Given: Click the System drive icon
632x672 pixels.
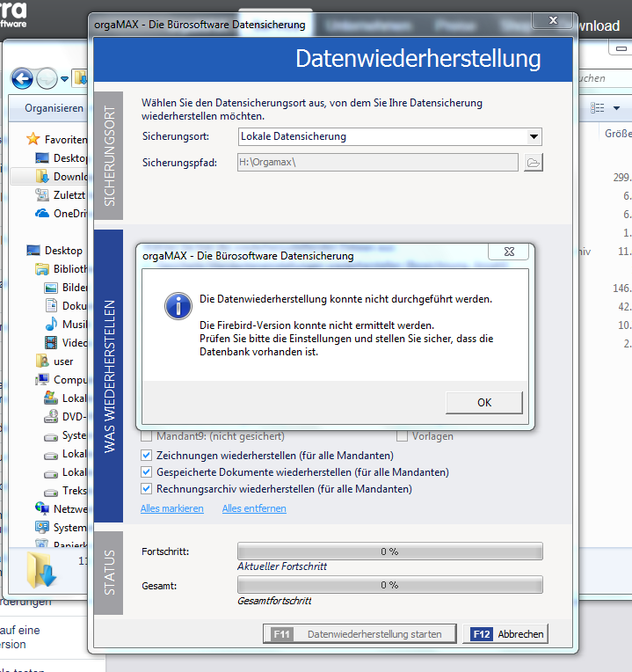Looking at the screenshot, I should (51, 437).
